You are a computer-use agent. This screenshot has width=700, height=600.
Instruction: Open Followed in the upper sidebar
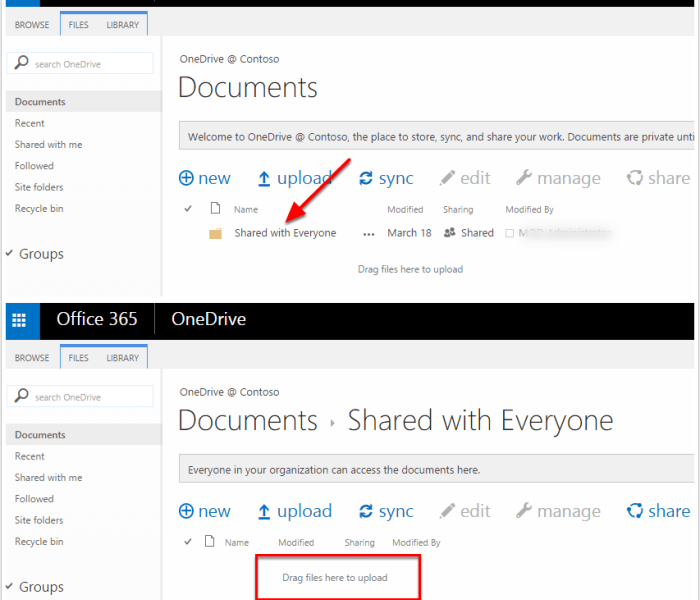[x=34, y=166]
